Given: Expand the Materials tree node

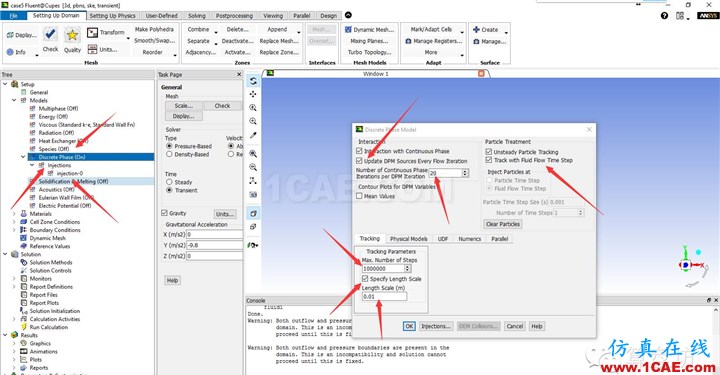Looking at the screenshot, I should click(x=14, y=214).
